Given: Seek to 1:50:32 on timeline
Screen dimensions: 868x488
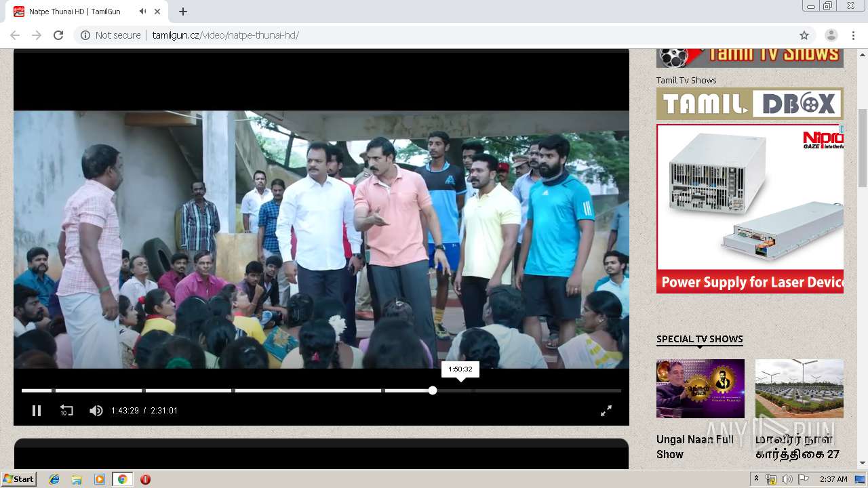Looking at the screenshot, I should (460, 390).
